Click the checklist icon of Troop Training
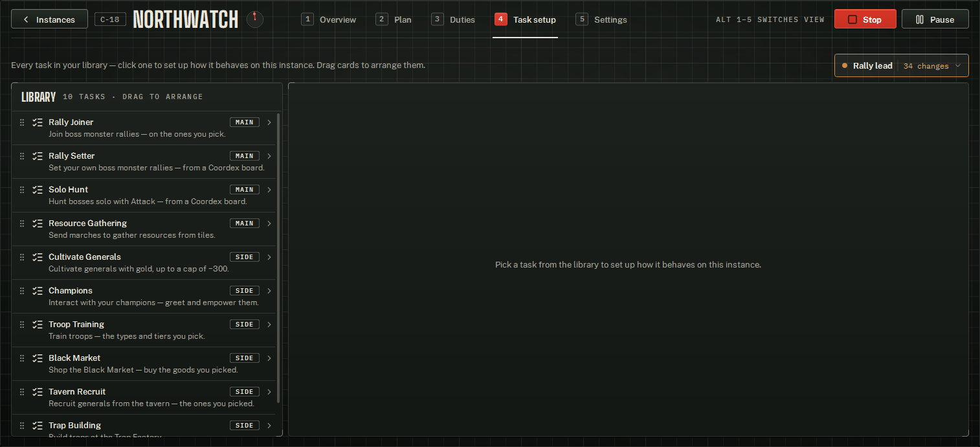 click(37, 324)
